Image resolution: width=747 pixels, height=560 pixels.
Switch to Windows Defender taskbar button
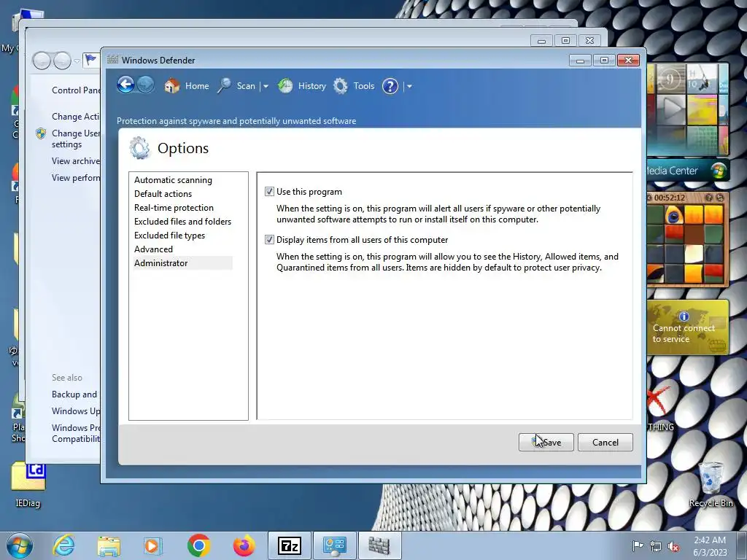(379, 545)
